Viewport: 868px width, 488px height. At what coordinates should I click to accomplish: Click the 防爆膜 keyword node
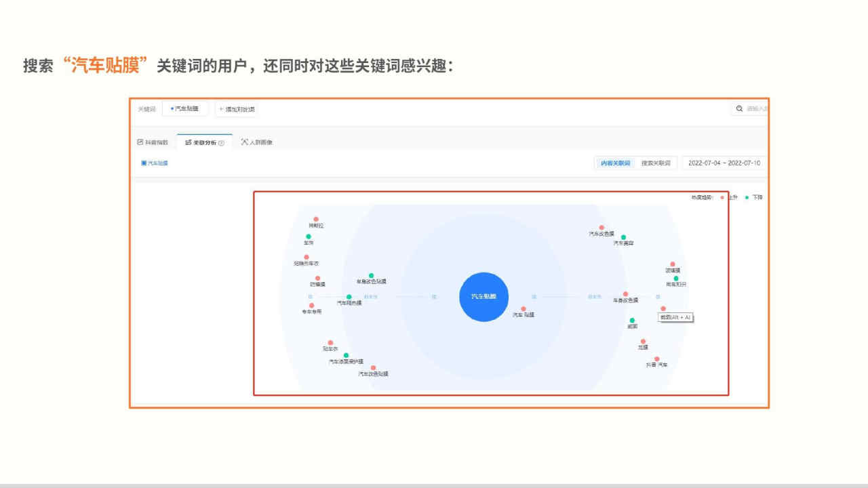(x=317, y=279)
